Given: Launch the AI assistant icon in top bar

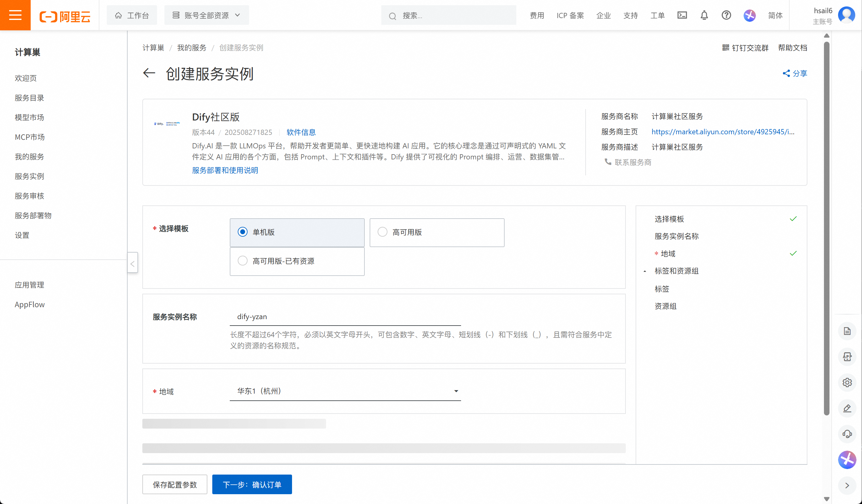Looking at the screenshot, I should point(749,15).
